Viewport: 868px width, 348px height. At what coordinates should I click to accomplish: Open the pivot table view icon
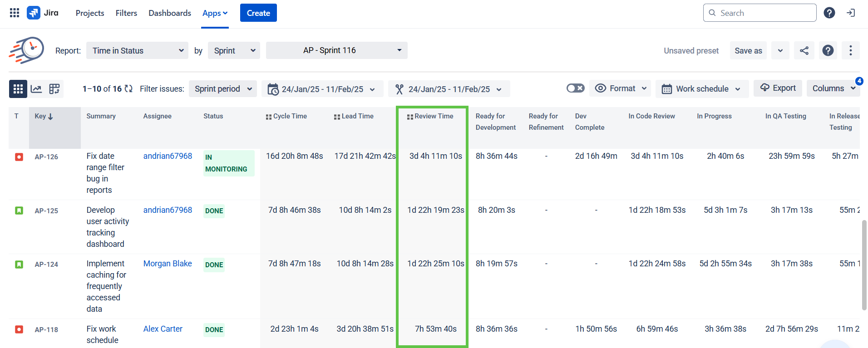54,89
